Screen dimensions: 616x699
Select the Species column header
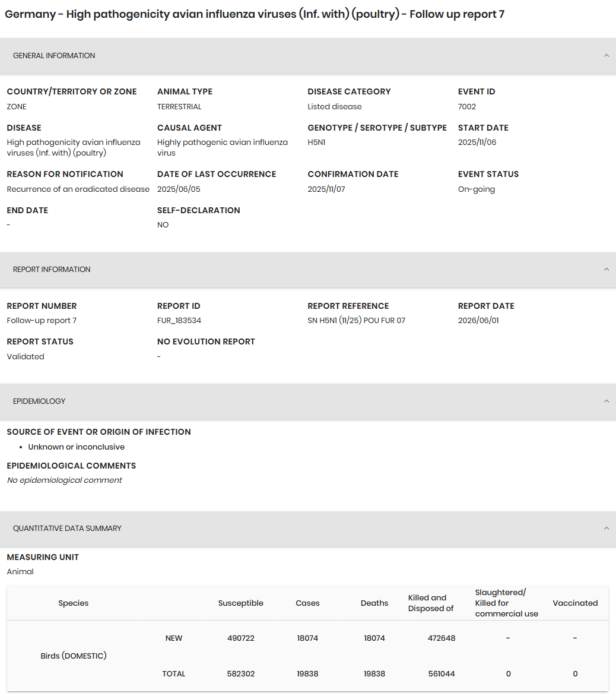[74, 603]
